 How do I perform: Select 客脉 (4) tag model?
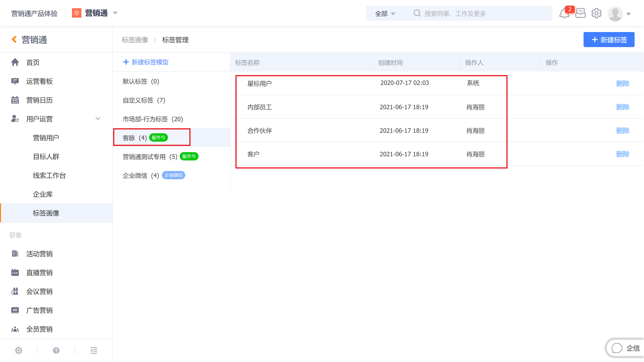click(x=172, y=137)
